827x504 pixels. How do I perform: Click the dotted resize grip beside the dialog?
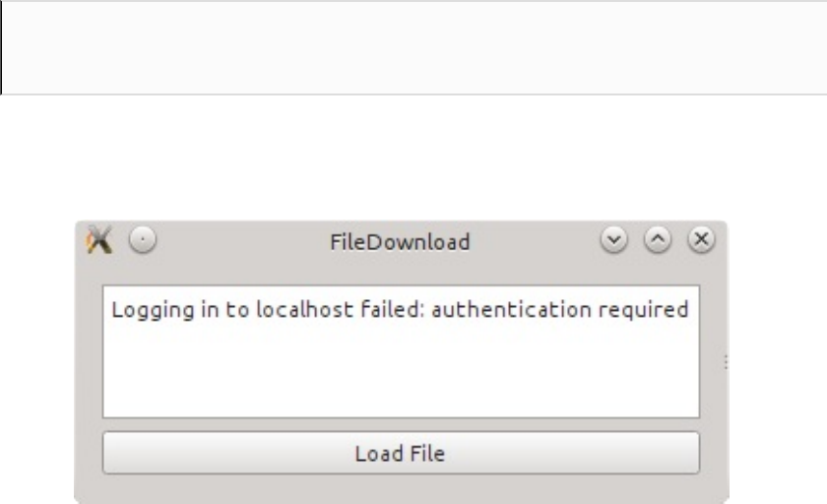pyautogui.click(x=726, y=362)
